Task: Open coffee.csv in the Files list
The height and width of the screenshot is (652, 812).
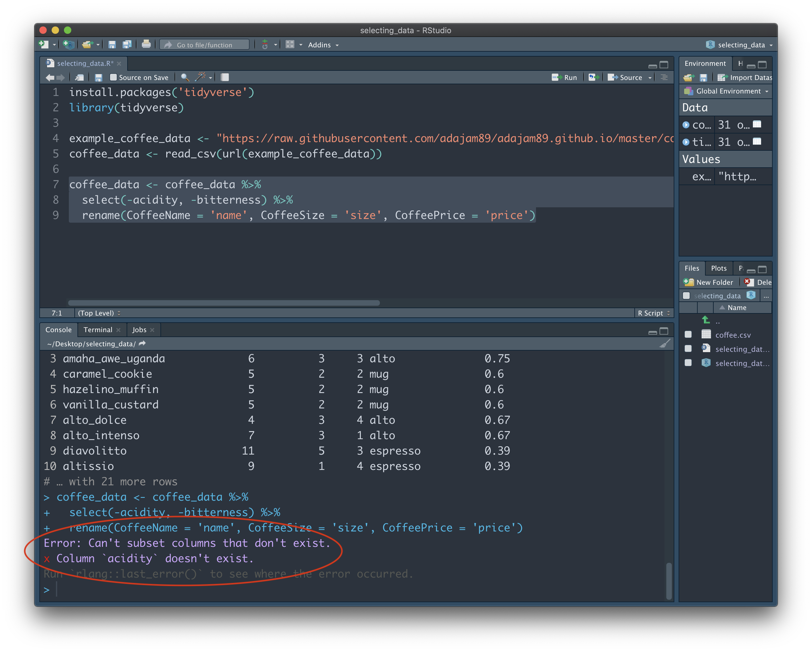Action: point(733,335)
